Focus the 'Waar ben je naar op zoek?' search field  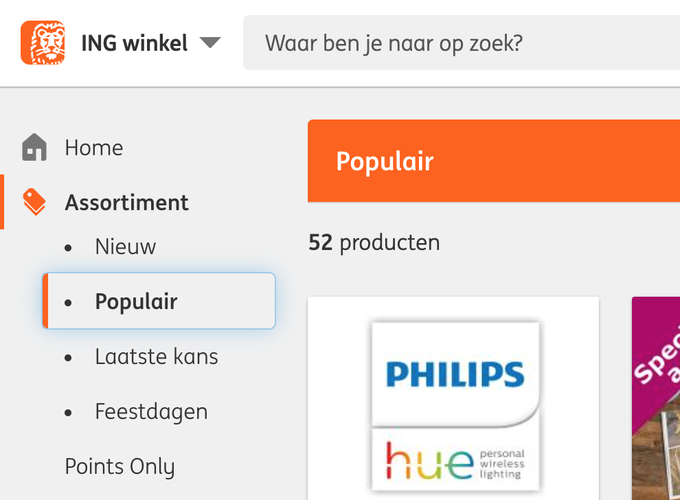click(x=460, y=44)
